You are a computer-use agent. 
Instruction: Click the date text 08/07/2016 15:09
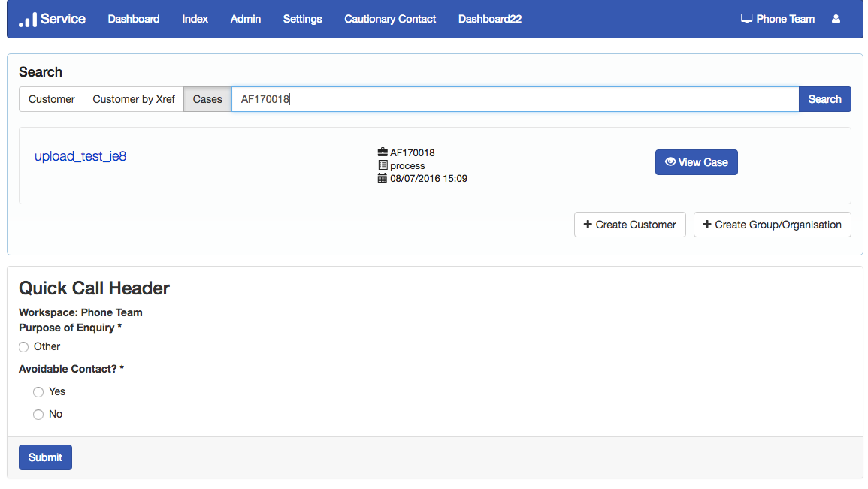tap(428, 179)
